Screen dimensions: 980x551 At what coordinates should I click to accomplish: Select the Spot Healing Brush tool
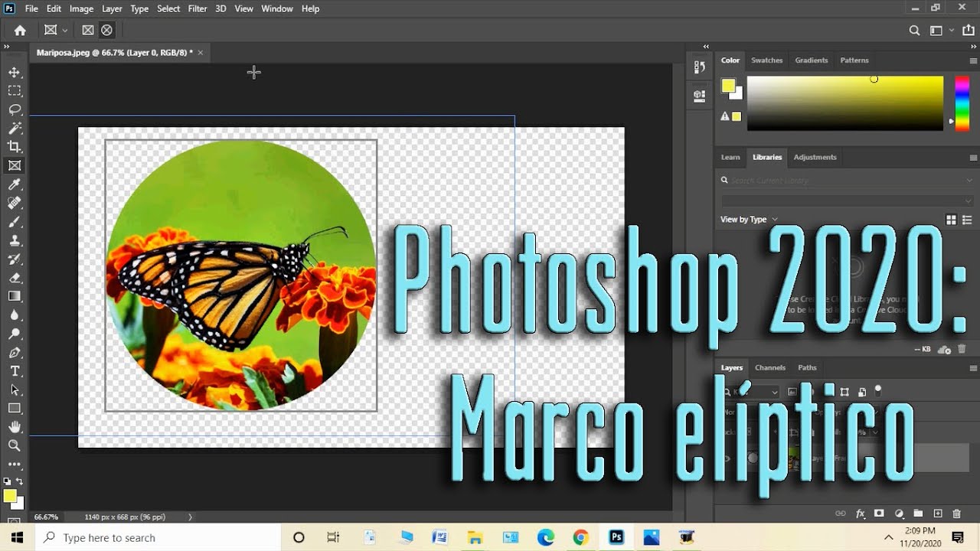click(15, 203)
